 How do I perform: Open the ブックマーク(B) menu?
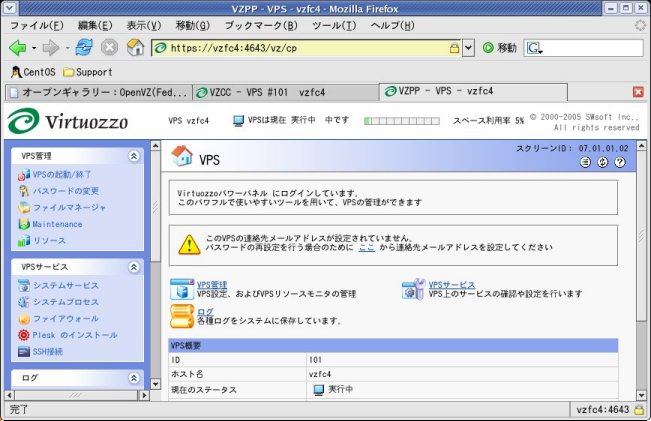(x=261, y=25)
